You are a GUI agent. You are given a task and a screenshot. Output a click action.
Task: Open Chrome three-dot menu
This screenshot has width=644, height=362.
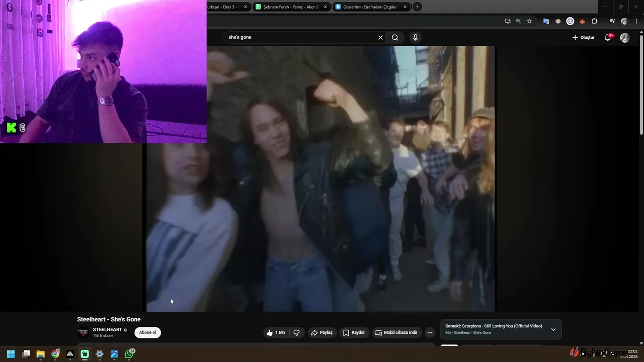(x=636, y=21)
